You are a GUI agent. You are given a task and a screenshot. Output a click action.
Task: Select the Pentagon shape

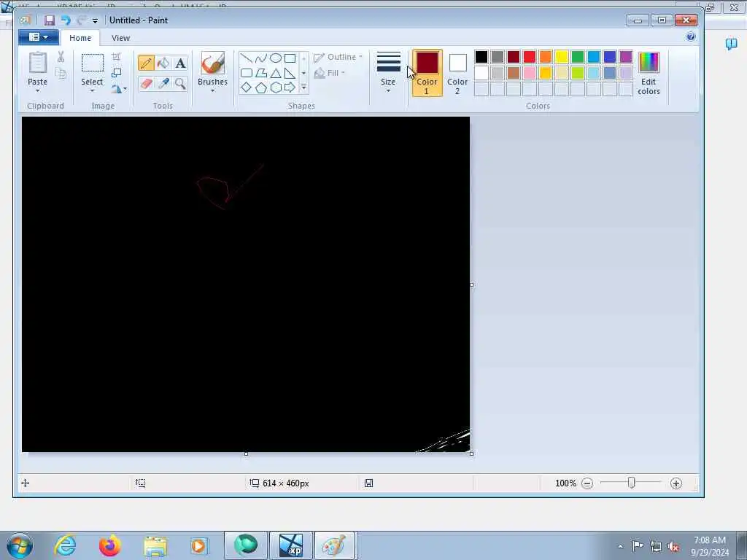point(261,87)
